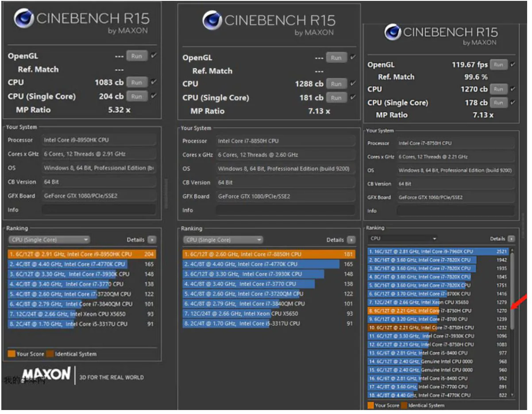Viewport: 532px width, 414px height.
Task: Click the Cores field showing 12 Threads @ 2.91 GHz
Action: coord(99,154)
